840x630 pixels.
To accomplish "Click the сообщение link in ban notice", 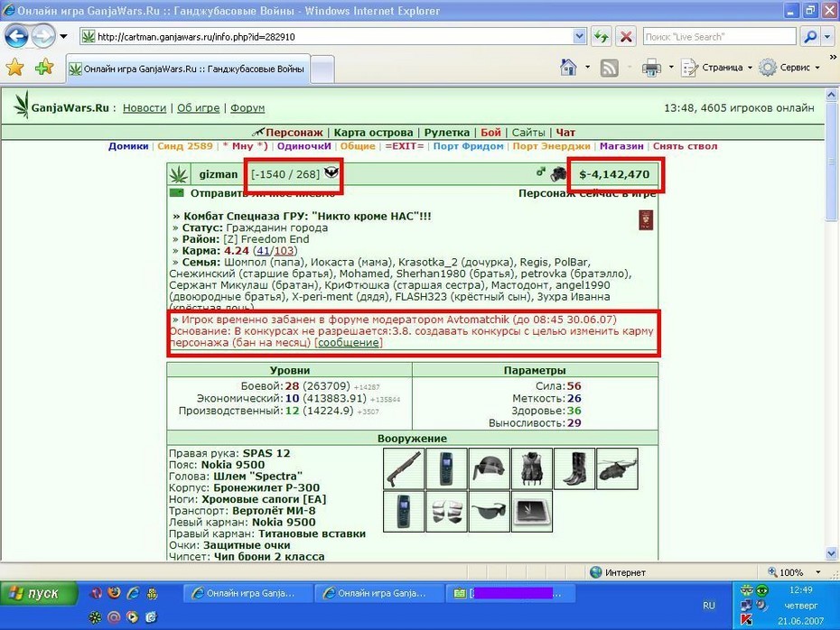I will pos(349,343).
